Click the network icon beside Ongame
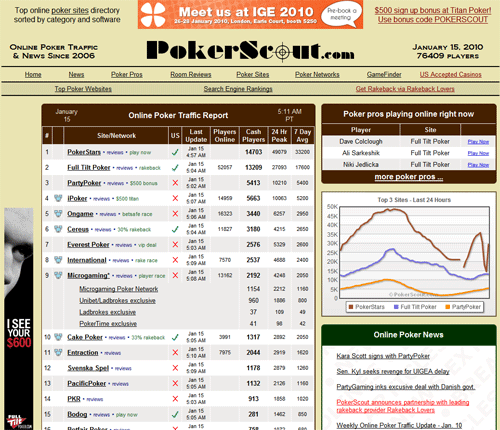 58,214
